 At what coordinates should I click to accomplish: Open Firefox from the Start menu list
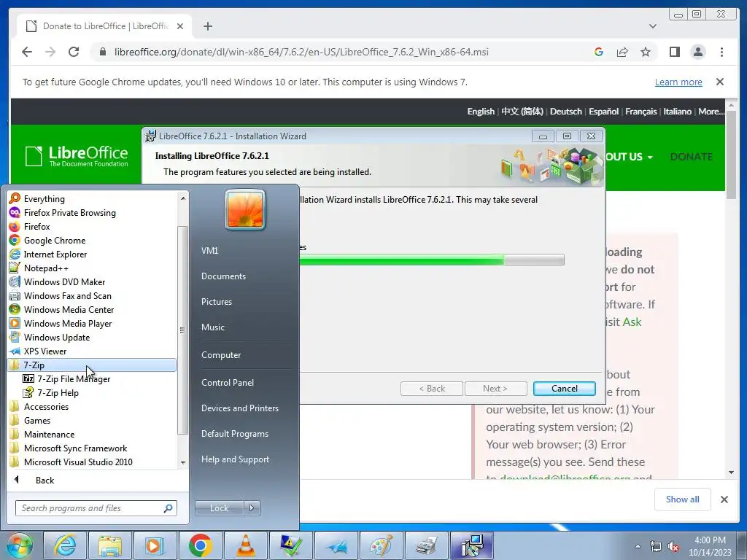(x=36, y=227)
